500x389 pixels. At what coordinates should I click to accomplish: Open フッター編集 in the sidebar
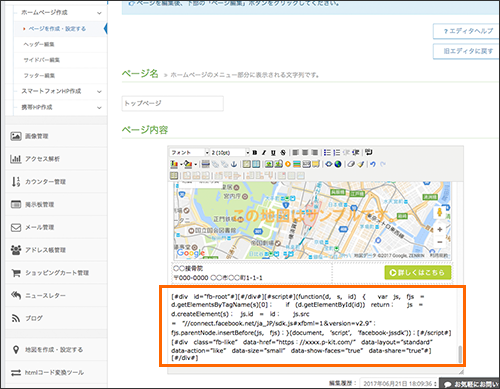pyautogui.click(x=39, y=76)
